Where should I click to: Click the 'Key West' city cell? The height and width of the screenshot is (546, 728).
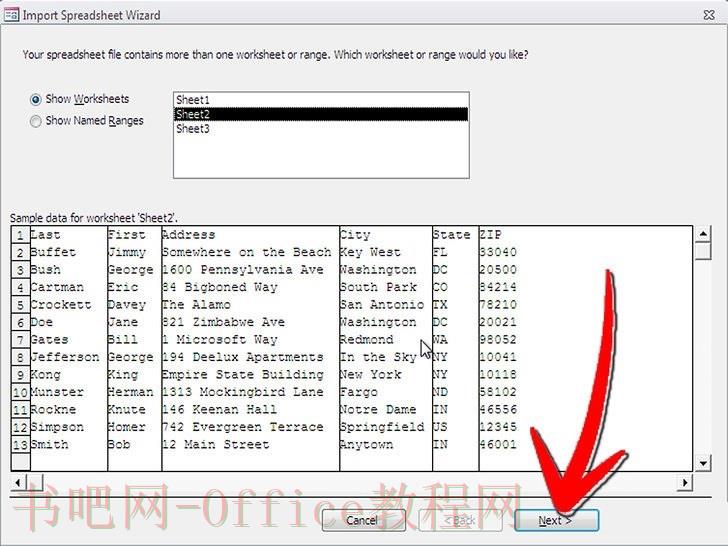[x=386, y=253]
